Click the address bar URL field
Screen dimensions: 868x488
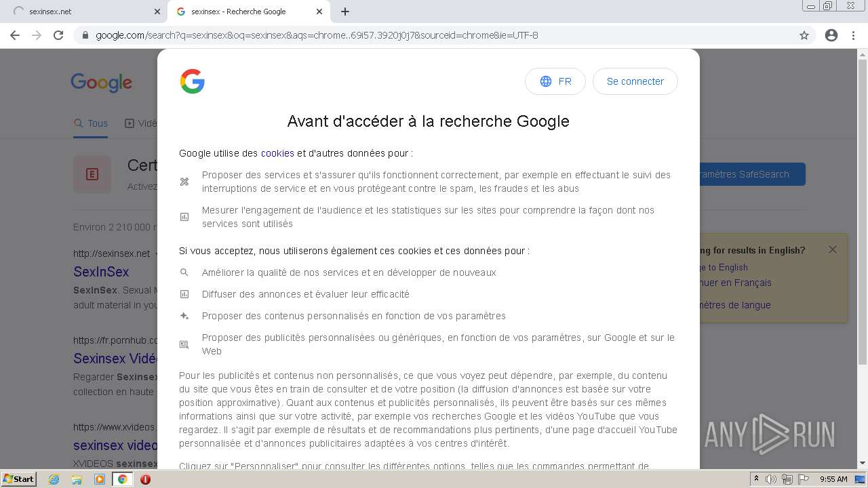[434, 35]
